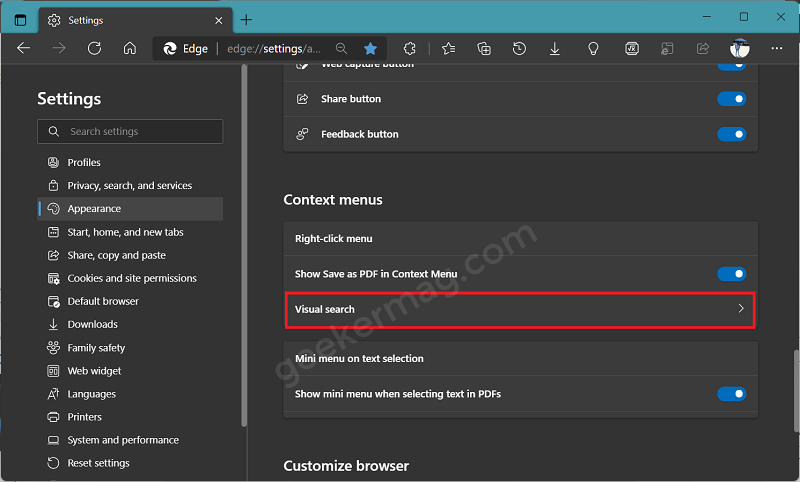Click the zoom magnifier in address bar
800x482 pixels.
(x=341, y=48)
